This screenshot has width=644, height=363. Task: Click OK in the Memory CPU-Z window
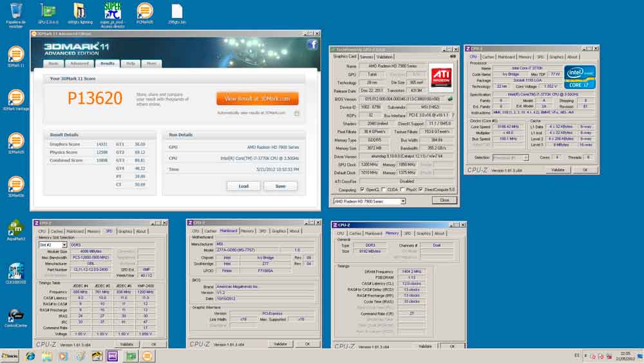[452, 346]
